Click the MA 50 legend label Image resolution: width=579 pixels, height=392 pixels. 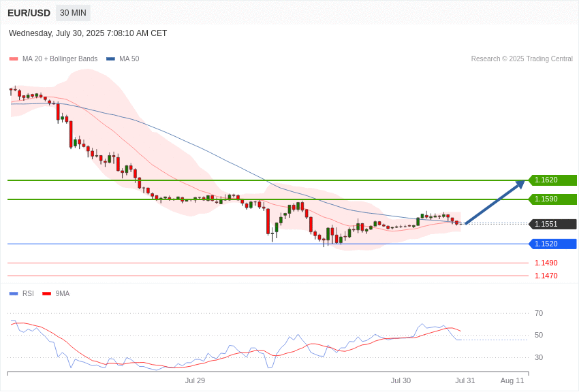pos(129,59)
